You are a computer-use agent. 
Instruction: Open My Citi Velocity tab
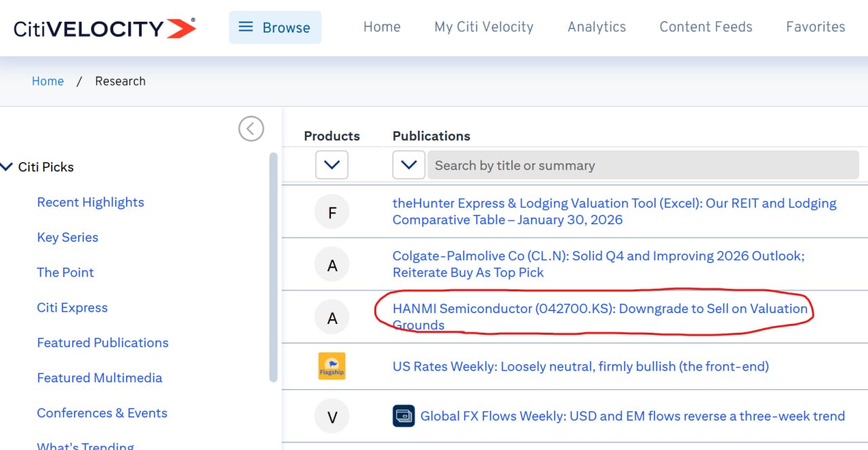484,27
